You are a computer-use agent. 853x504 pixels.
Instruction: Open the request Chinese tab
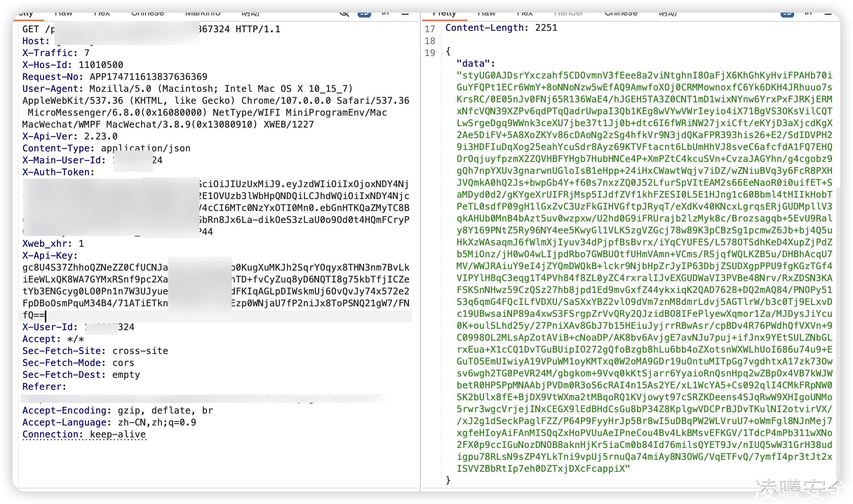point(147,14)
